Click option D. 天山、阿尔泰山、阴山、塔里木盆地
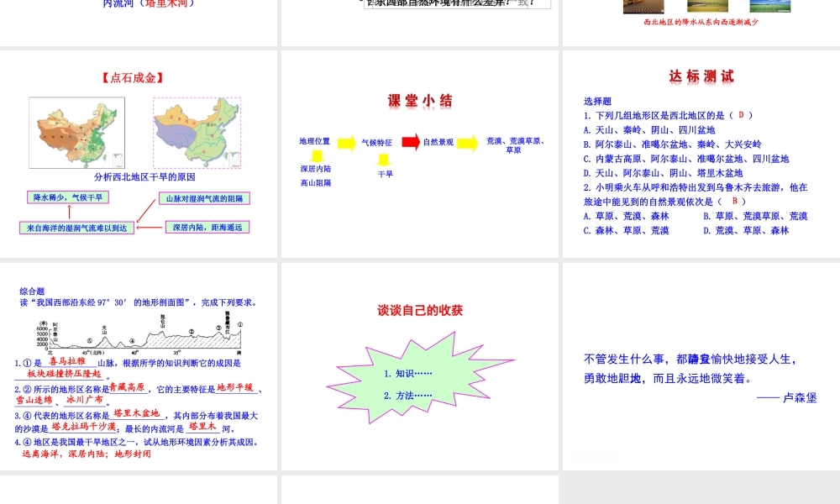 click(x=664, y=174)
